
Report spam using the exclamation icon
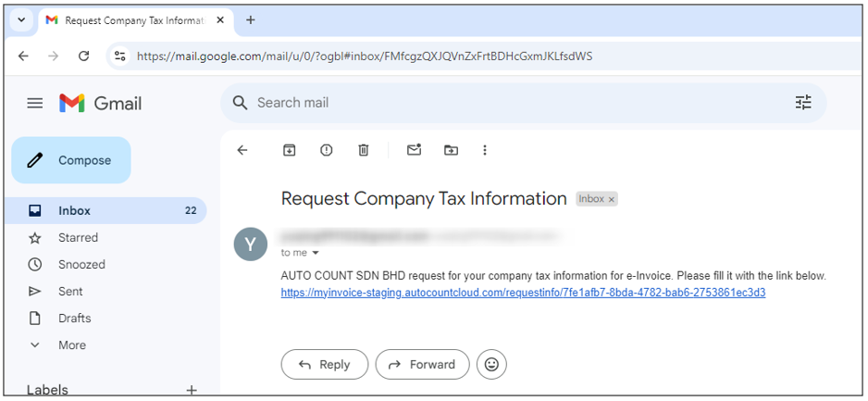tap(327, 150)
